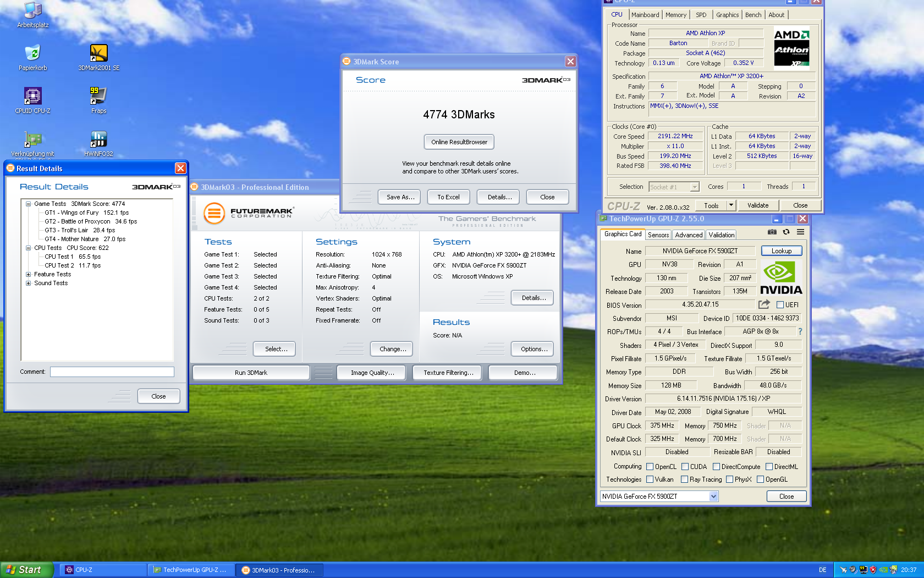924x578 pixels.
Task: Switch to the Memory tab in CPU-Z
Action: [x=676, y=15]
